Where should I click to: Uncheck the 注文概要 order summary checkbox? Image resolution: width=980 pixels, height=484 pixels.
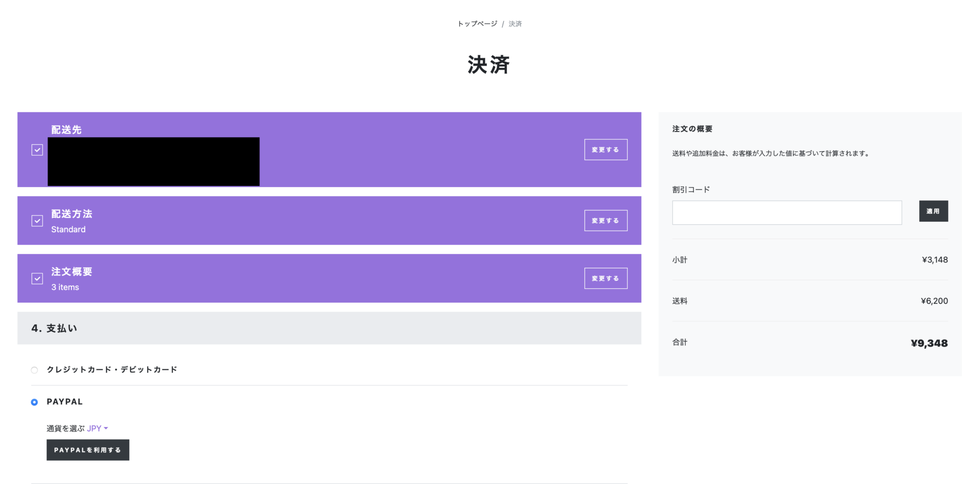pyautogui.click(x=37, y=278)
